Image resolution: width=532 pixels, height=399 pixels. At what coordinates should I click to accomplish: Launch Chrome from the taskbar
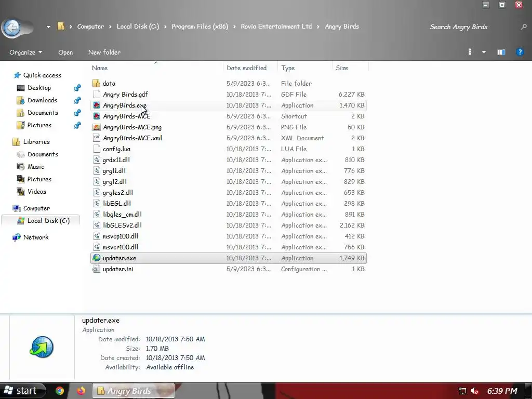[60, 391]
